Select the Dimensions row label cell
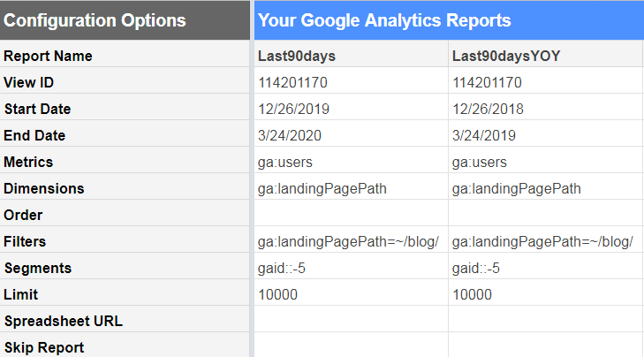 point(125,188)
